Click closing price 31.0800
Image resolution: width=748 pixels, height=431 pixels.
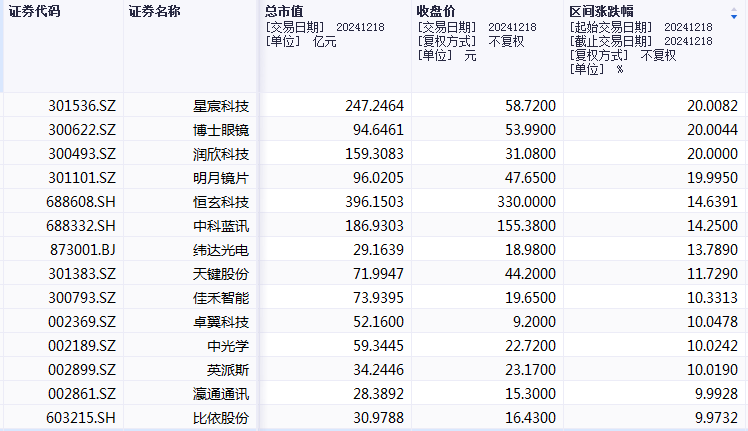coord(530,154)
